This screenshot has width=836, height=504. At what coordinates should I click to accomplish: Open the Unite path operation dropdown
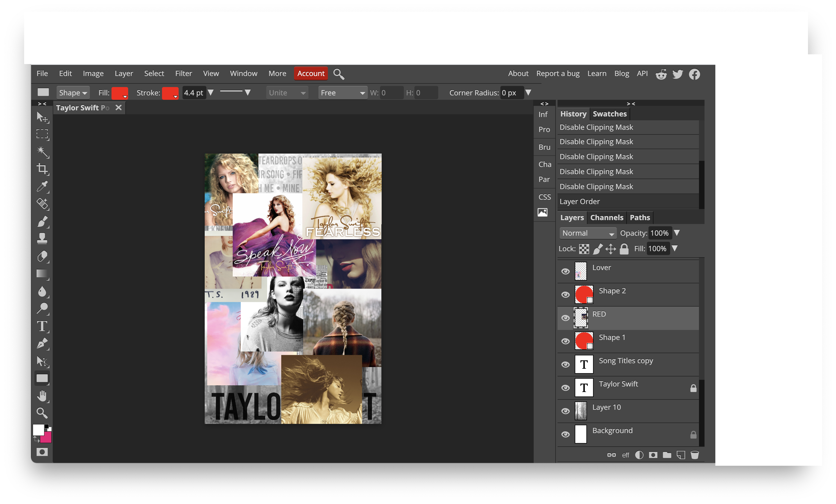(287, 93)
